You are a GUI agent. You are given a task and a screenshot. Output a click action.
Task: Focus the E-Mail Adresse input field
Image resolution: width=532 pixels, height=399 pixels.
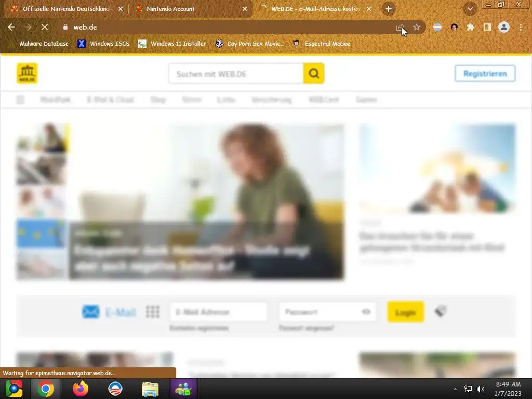(219, 312)
